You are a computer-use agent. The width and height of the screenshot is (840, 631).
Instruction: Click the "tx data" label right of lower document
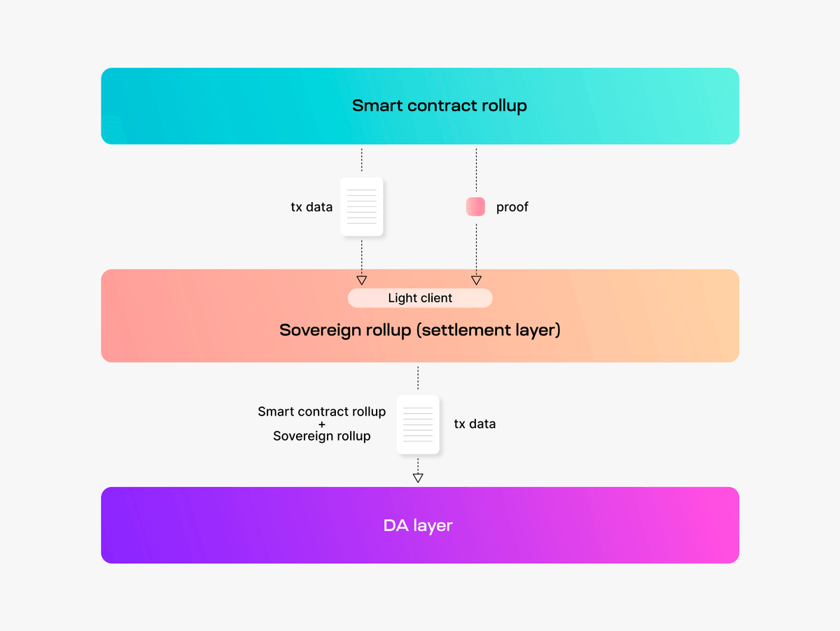click(x=475, y=424)
